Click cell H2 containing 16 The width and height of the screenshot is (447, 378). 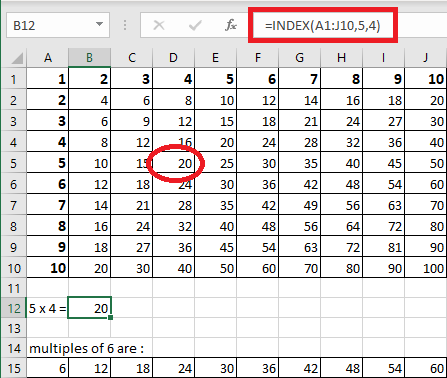(x=342, y=100)
